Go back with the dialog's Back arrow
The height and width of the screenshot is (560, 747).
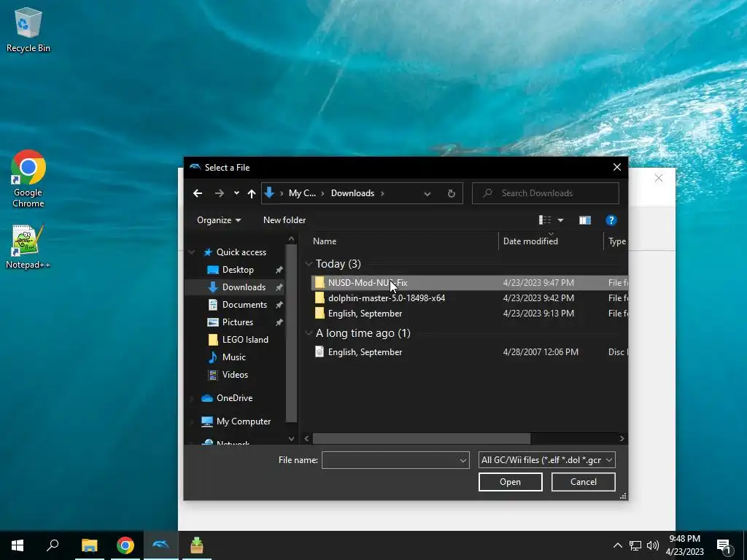[x=198, y=193]
